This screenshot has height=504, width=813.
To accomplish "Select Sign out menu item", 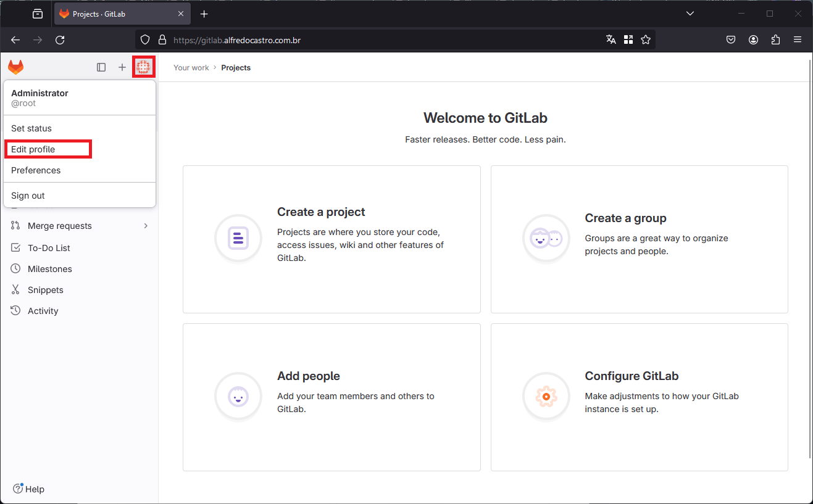I will point(80,196).
